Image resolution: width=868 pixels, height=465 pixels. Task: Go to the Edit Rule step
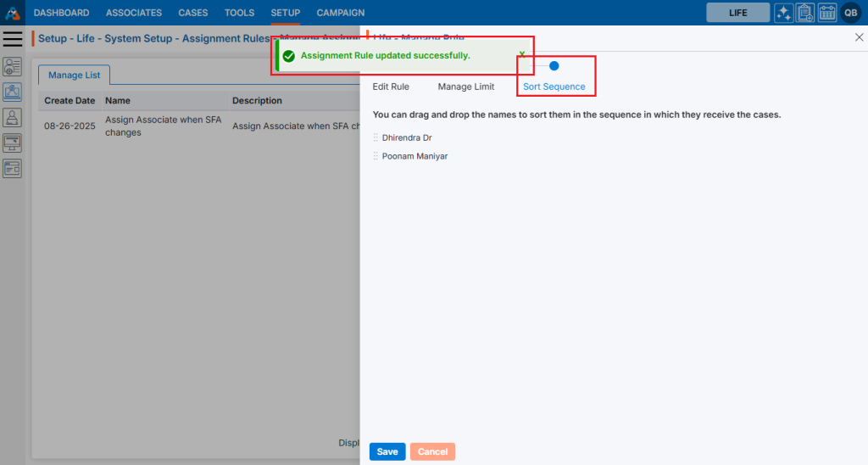(391, 87)
